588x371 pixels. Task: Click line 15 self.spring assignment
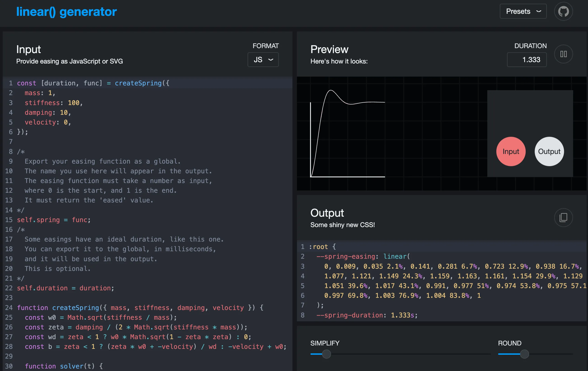click(x=54, y=220)
